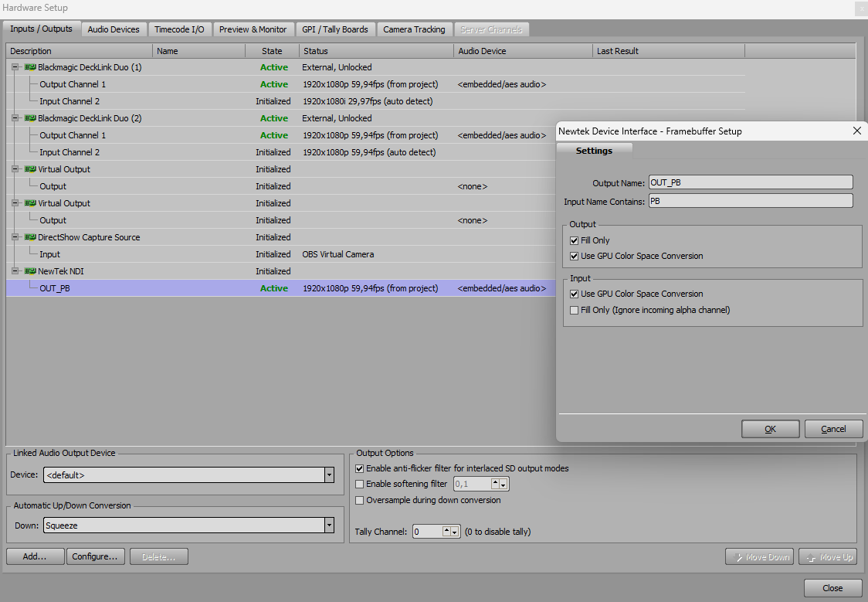868x602 pixels.
Task: Click the Output Name field
Action: (x=751, y=182)
